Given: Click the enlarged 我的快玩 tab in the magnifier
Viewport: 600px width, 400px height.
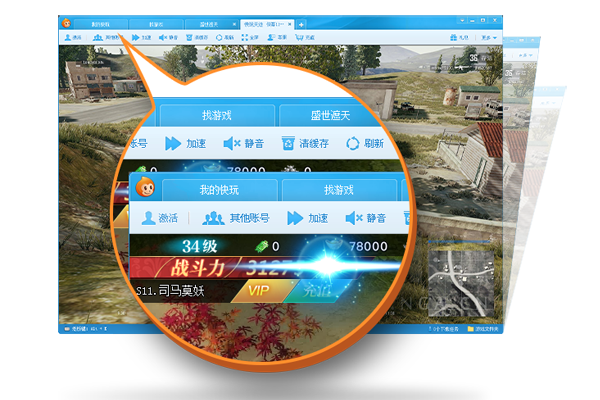Looking at the screenshot, I should (x=220, y=190).
